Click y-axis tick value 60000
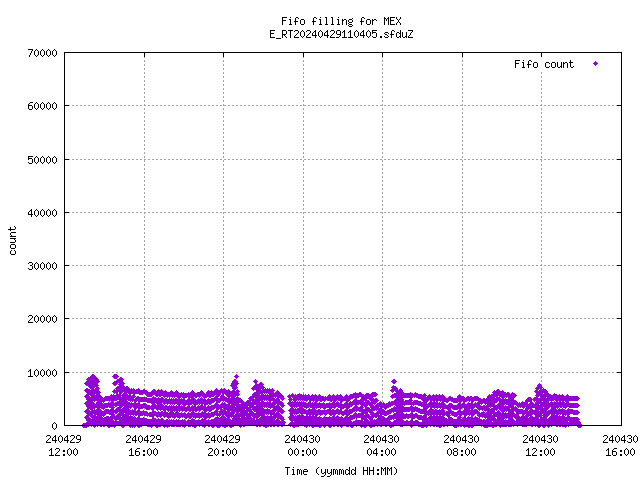Image resolution: width=640 pixels, height=480 pixels. (42, 107)
